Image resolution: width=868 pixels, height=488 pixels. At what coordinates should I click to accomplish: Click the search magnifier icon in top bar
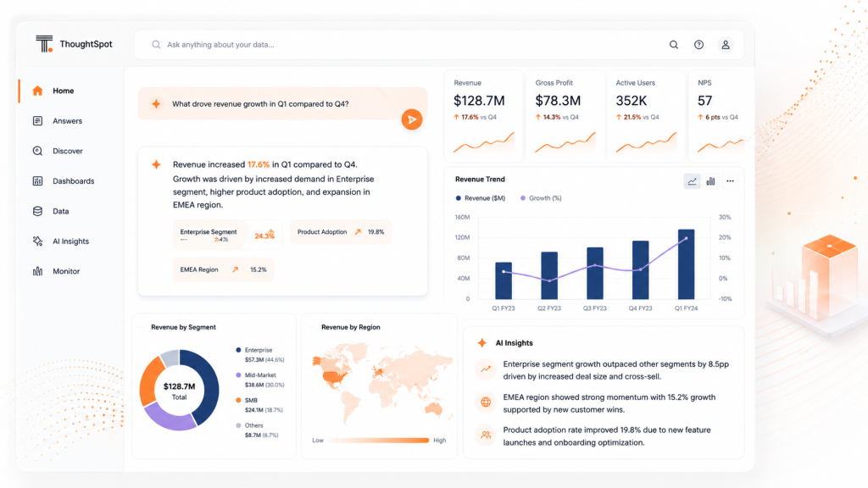(673, 45)
